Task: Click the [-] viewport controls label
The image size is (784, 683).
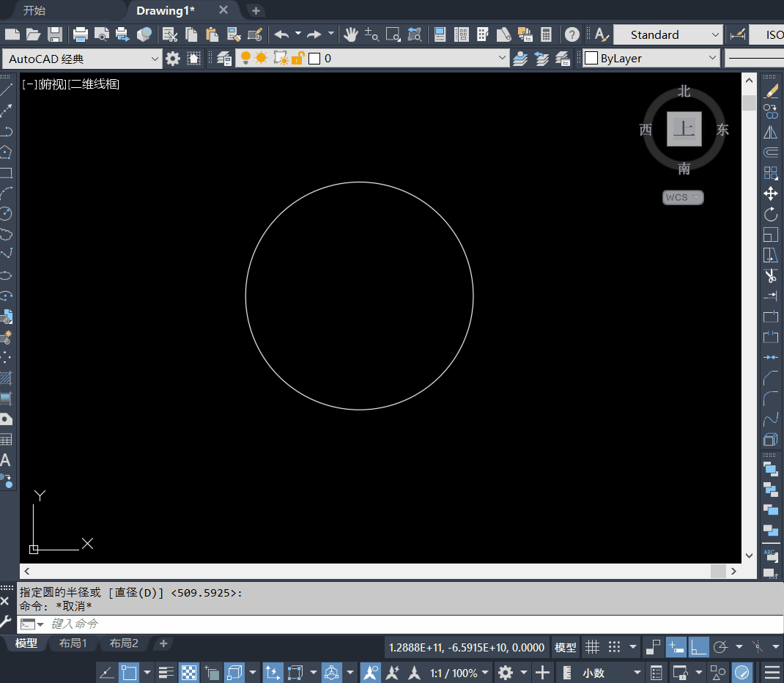Action: 30,84
